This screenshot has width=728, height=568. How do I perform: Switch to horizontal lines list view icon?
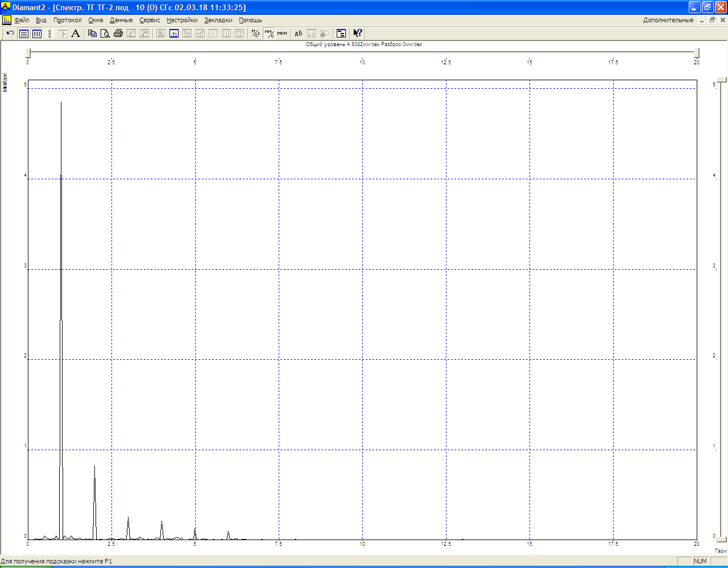coord(23,34)
